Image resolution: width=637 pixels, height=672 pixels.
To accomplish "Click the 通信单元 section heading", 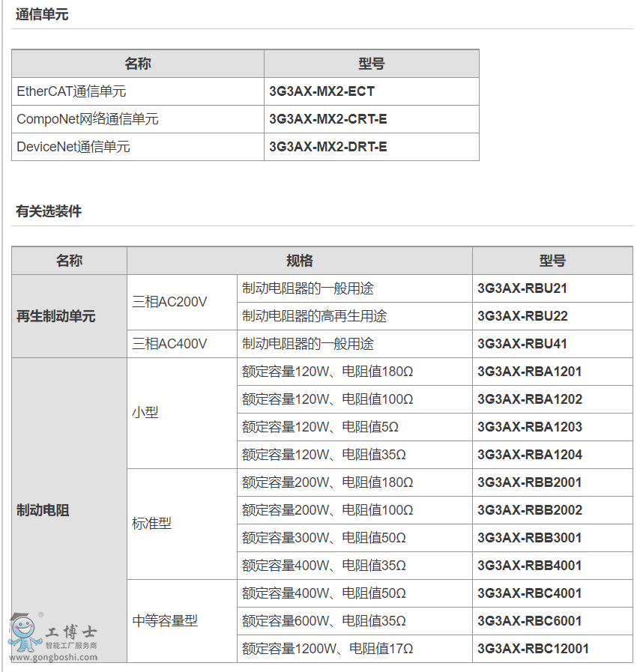I will coord(42,14).
